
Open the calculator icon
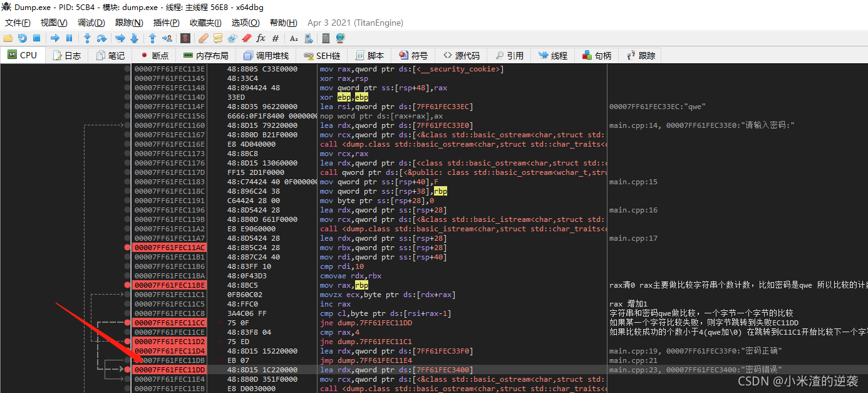(326, 38)
